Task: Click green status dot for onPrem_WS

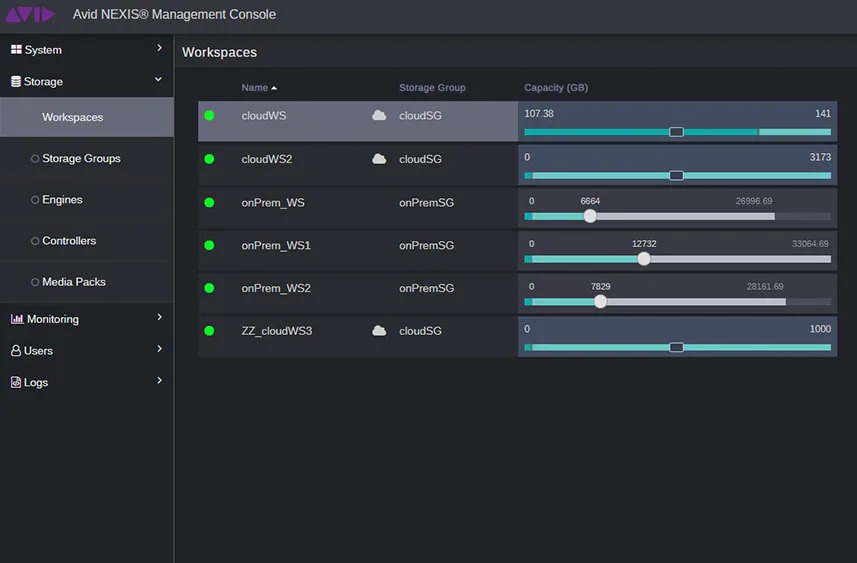Action: pos(209,202)
